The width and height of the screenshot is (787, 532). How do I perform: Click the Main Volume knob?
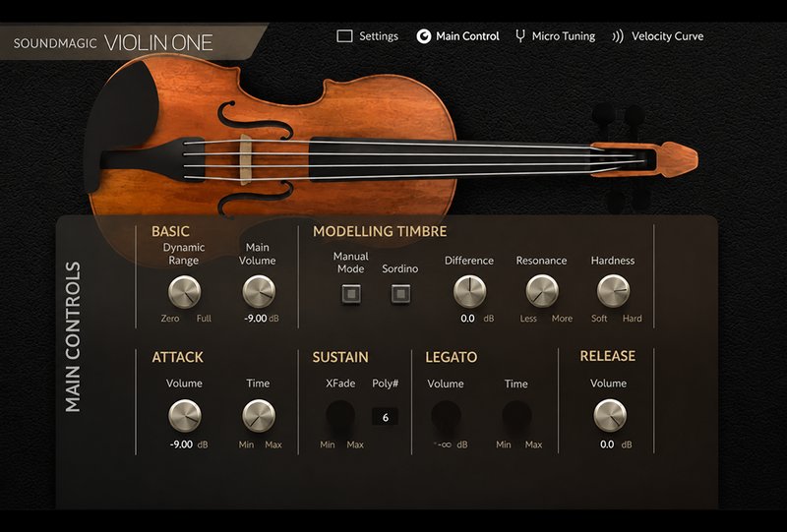point(259,291)
